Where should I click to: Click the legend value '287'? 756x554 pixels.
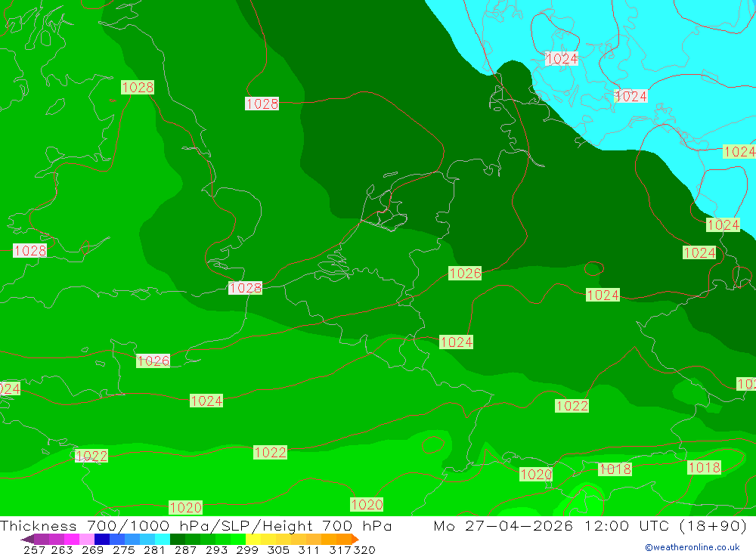(x=185, y=549)
